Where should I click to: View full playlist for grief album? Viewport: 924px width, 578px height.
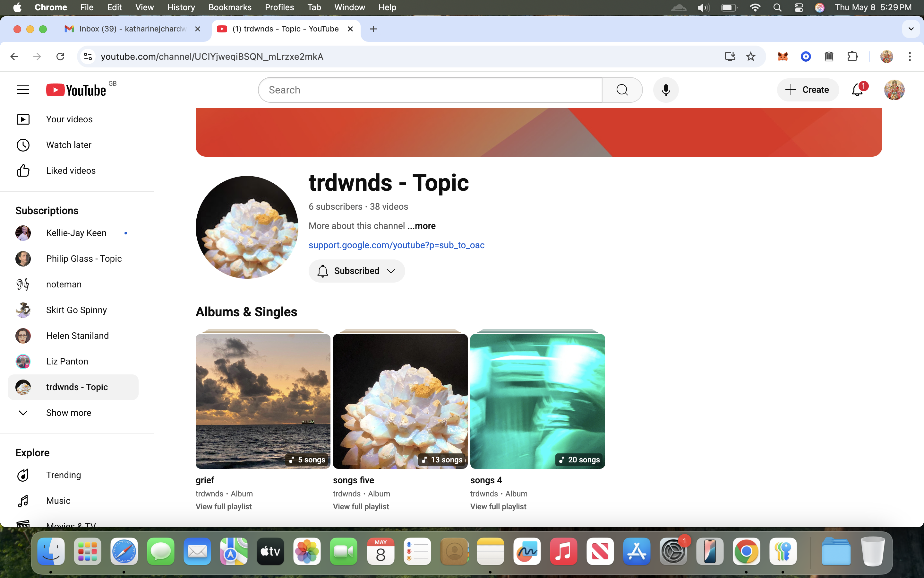click(x=224, y=506)
